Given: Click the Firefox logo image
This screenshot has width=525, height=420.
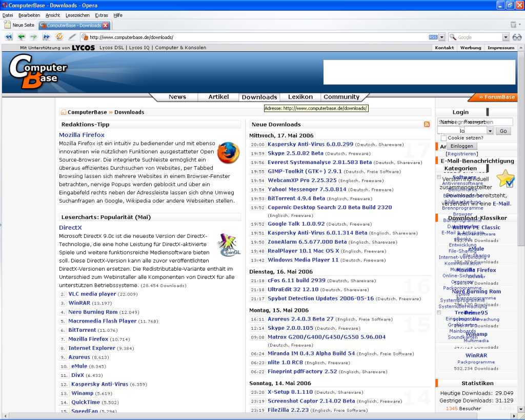Looking at the screenshot, I should 228,152.
